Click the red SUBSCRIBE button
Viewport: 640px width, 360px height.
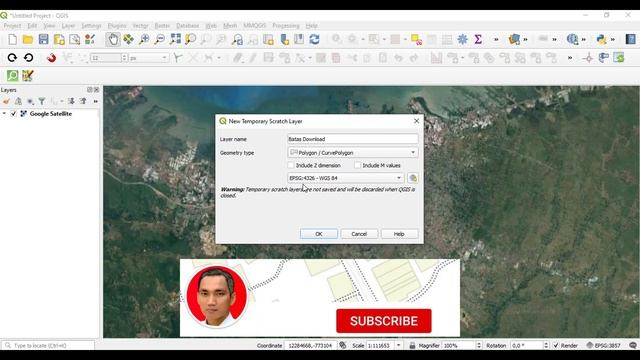point(384,321)
